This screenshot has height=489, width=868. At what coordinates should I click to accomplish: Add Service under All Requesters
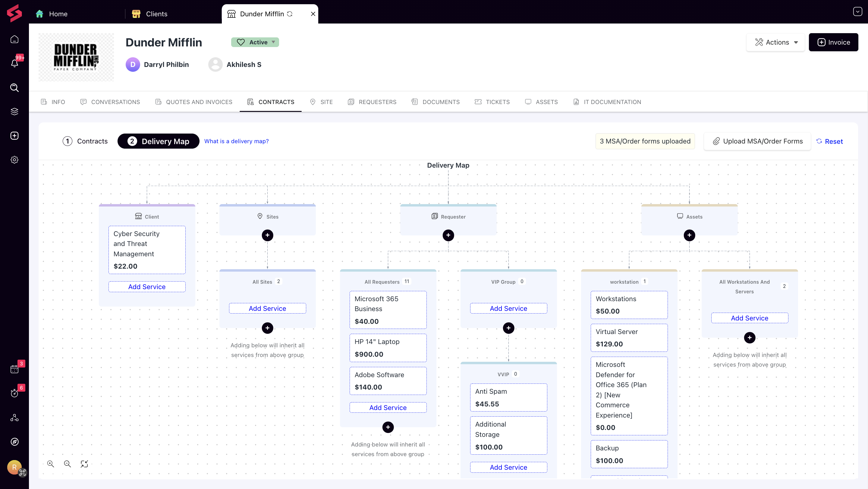click(388, 407)
